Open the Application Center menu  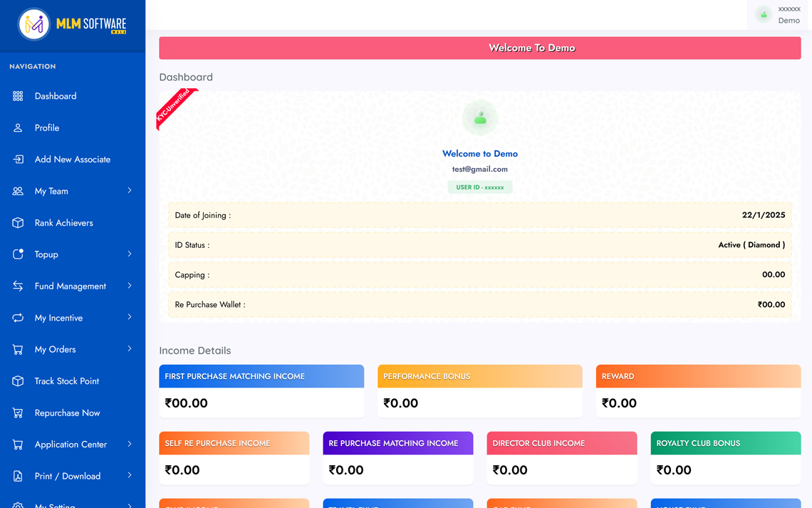tap(71, 445)
